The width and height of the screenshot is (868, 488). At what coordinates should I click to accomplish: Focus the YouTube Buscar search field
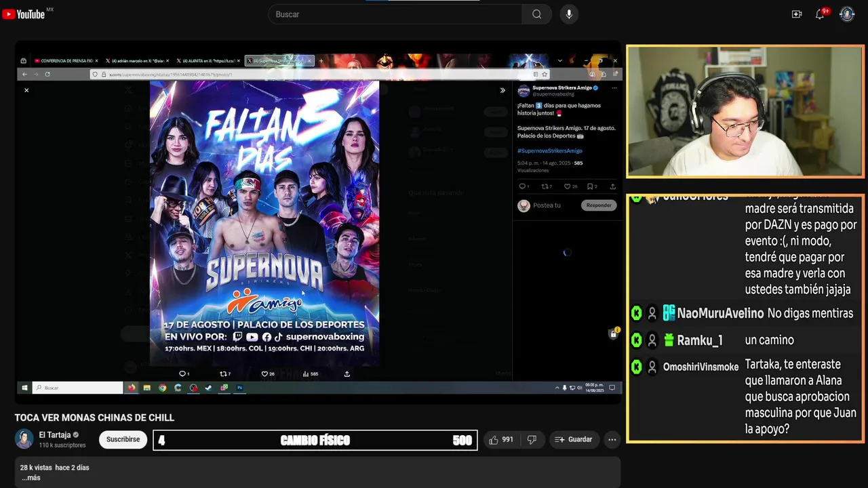(x=395, y=14)
